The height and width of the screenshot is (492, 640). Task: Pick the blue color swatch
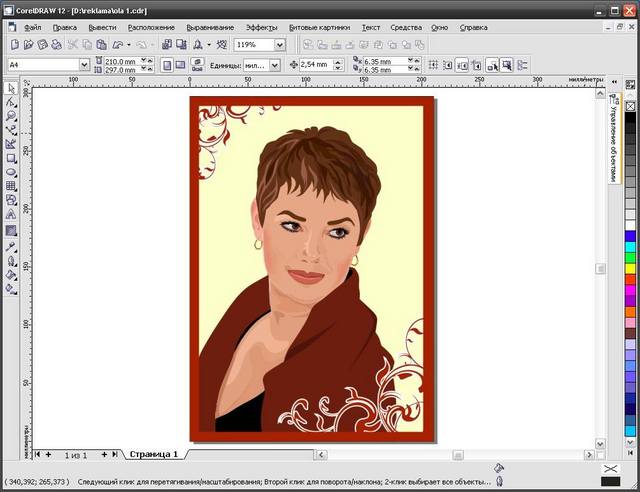(x=631, y=236)
